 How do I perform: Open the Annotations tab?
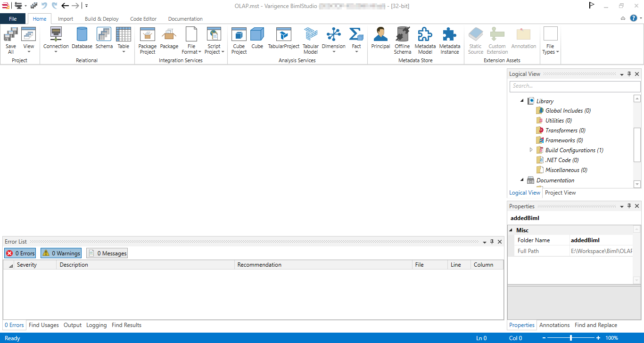[x=554, y=325]
